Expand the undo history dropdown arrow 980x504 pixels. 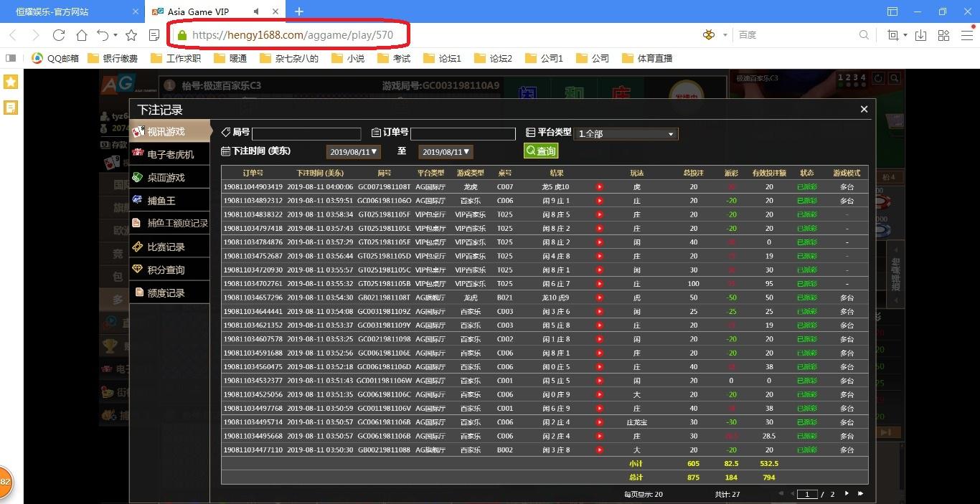pos(115,35)
